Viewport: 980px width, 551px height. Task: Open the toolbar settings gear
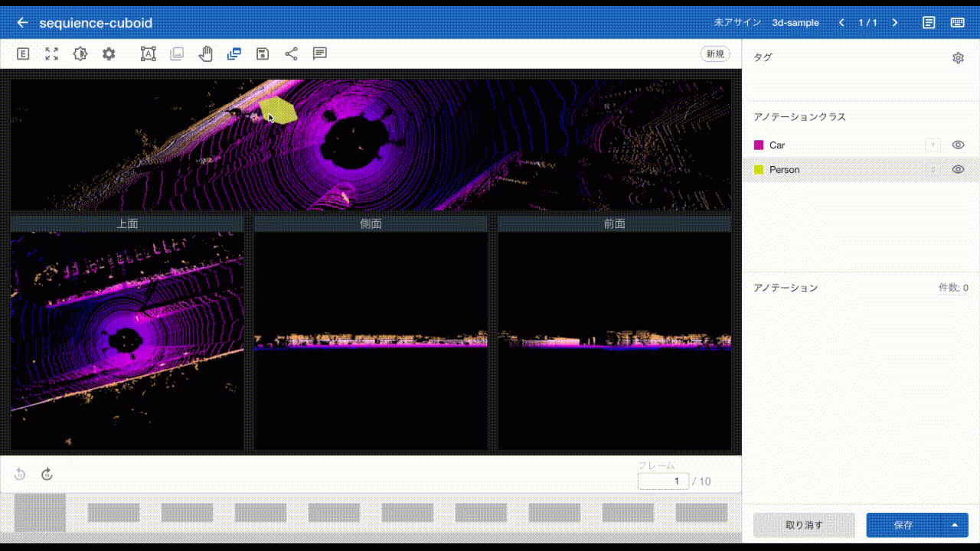[x=109, y=54]
